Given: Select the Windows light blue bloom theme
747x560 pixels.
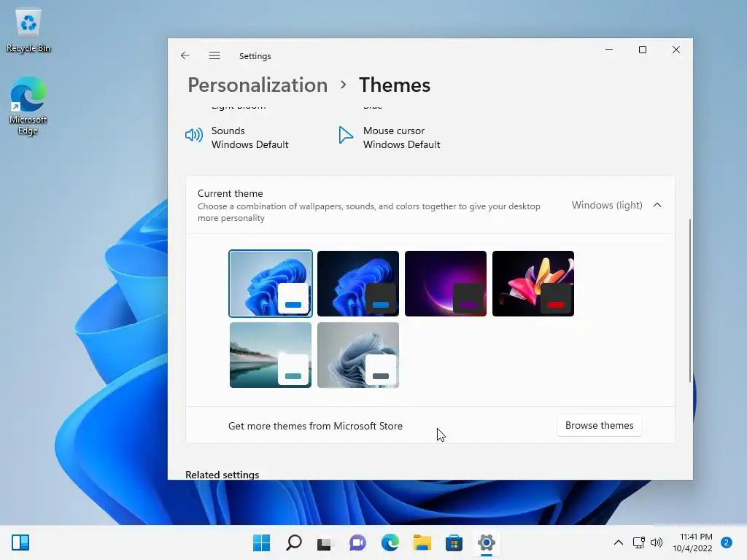Looking at the screenshot, I should 271,284.
